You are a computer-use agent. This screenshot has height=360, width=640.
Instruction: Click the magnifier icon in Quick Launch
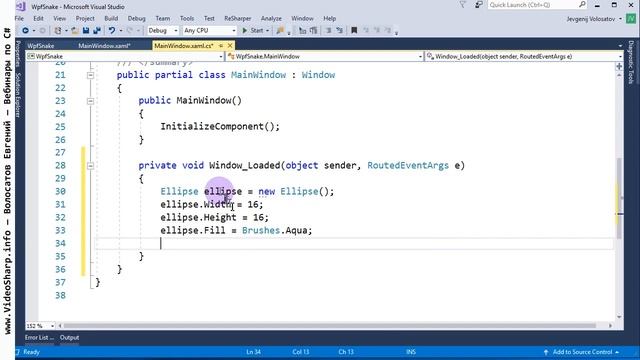(582, 5)
